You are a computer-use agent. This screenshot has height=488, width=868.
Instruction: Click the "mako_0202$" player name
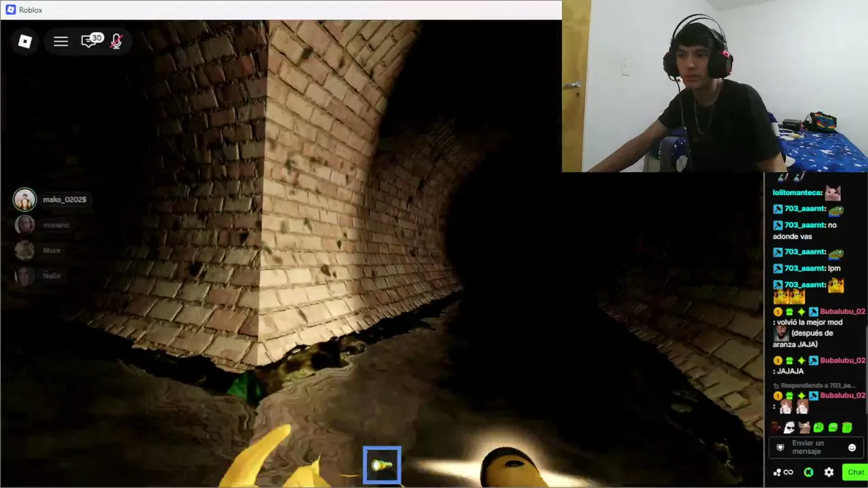coord(64,199)
